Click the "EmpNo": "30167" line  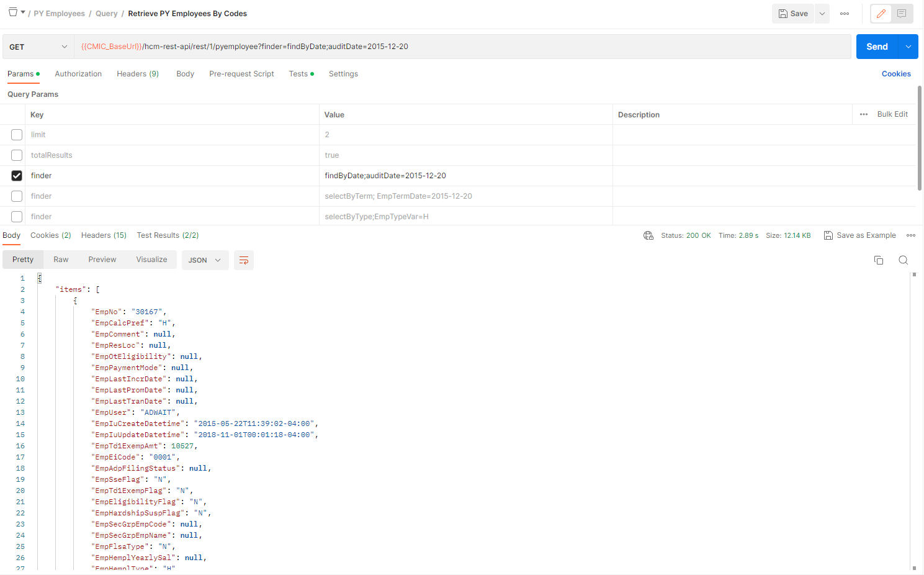click(x=129, y=312)
